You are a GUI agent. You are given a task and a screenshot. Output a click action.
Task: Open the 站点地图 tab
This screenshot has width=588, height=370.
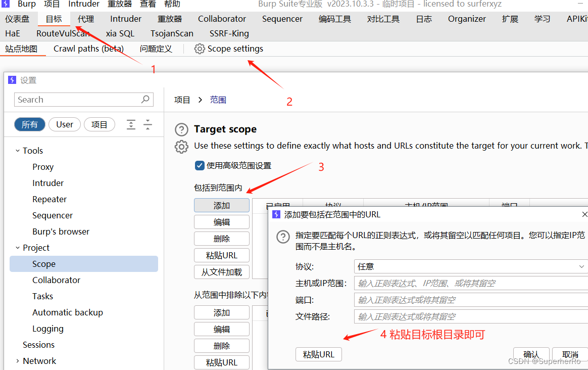22,49
